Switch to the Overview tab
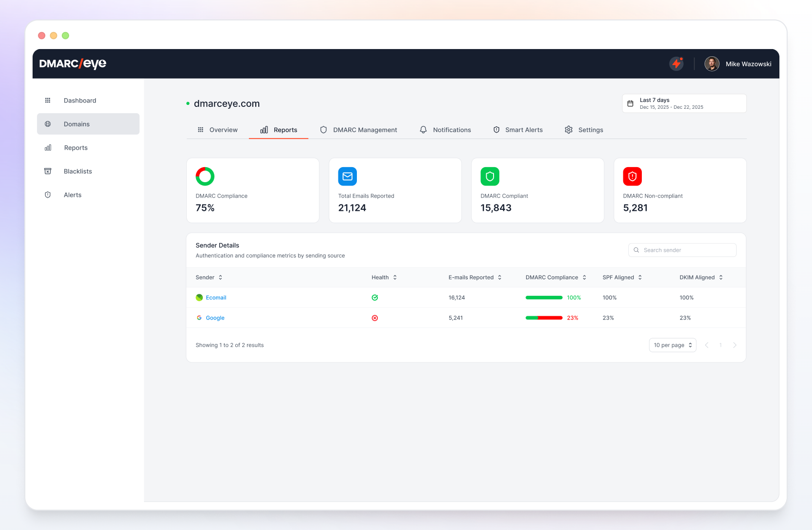Screen dimensions: 812x530 tap(217, 130)
